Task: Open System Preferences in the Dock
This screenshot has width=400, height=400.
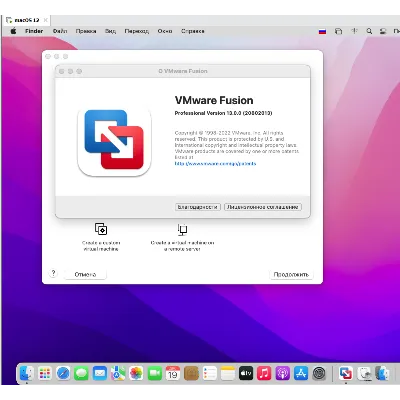Action: point(319,373)
